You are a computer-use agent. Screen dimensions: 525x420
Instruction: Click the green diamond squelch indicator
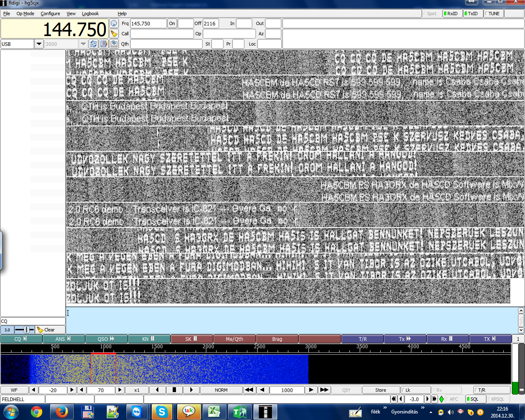pyautogui.click(x=441, y=399)
